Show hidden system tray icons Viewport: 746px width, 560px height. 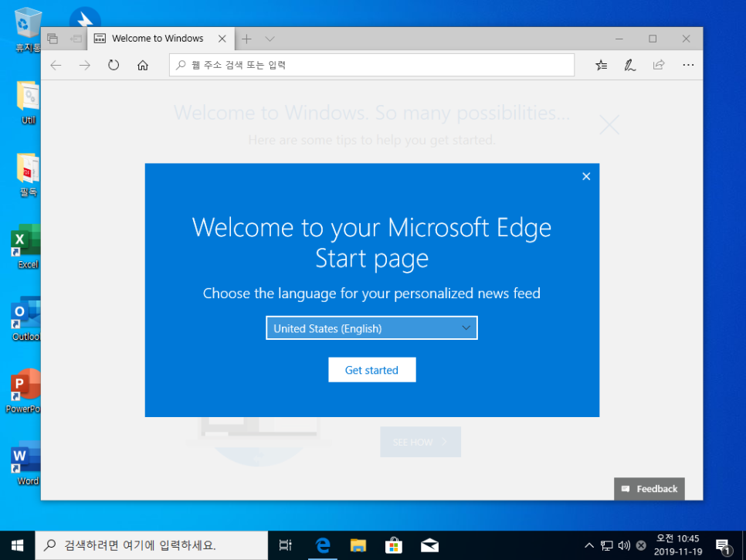pyautogui.click(x=589, y=546)
